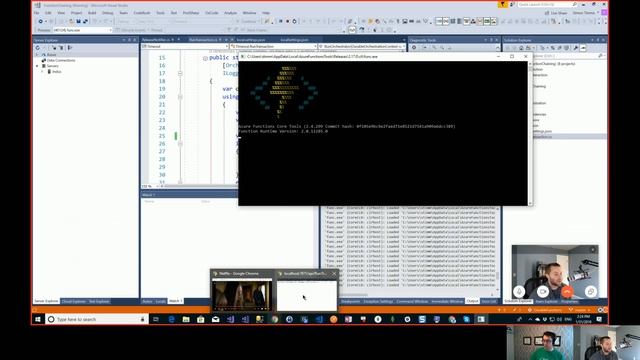
Task: Hang up the video call
Action: tap(567, 291)
